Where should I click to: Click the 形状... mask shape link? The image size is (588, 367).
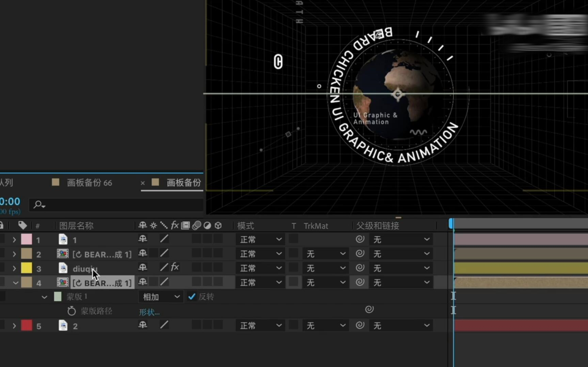[x=149, y=312]
